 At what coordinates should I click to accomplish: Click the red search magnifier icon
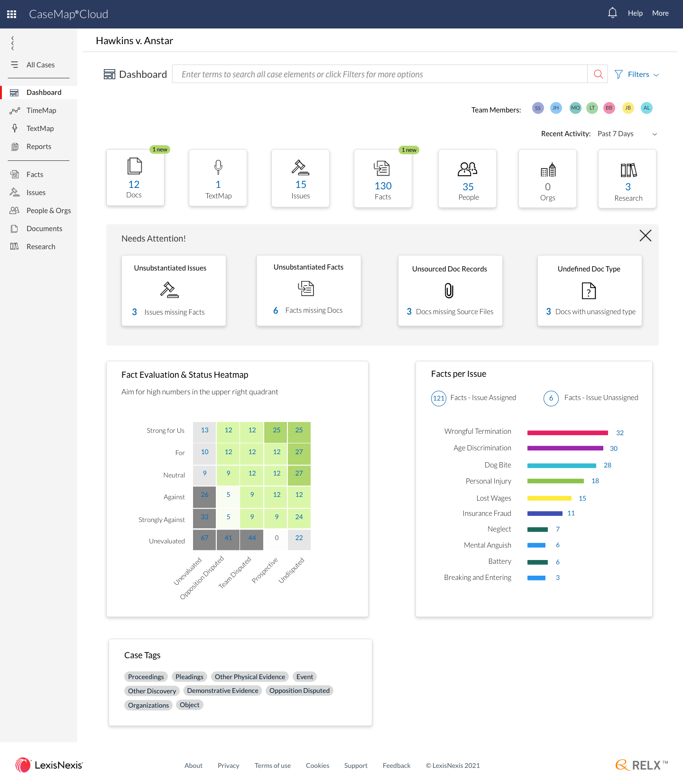(598, 74)
